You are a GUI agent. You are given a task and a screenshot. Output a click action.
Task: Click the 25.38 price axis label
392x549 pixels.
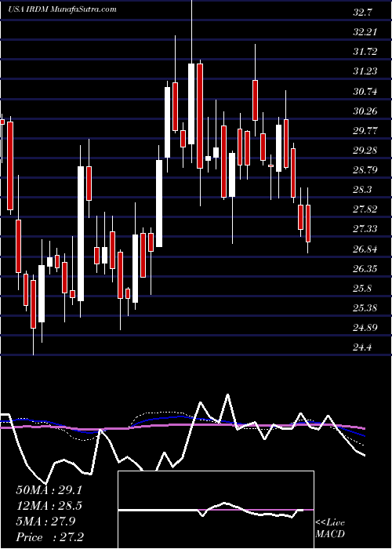tap(365, 308)
